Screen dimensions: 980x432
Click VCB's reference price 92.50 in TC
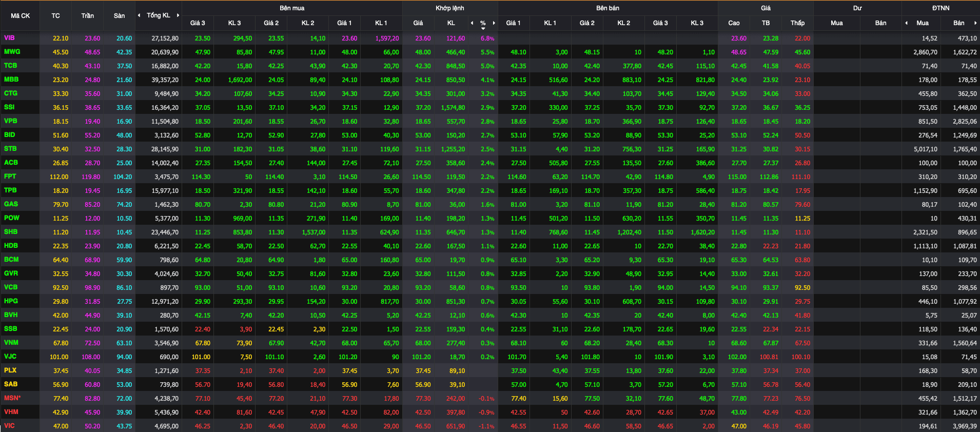(x=61, y=288)
